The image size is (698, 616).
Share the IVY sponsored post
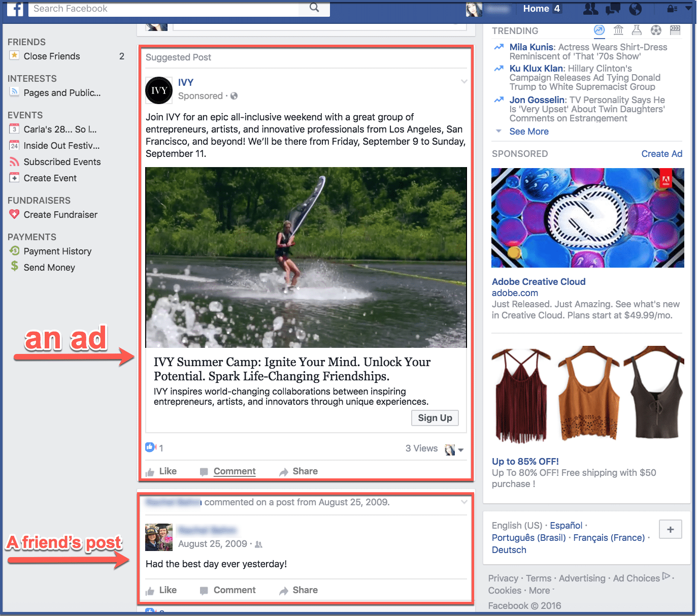point(298,471)
